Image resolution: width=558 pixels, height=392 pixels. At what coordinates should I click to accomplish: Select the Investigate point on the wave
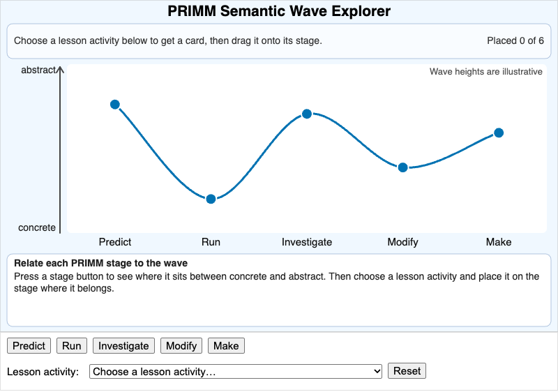[x=307, y=114]
